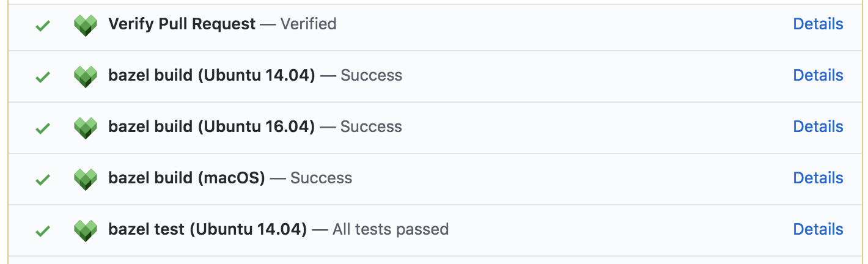Open Details for Verify Pull Request
Viewport: 868px width, 264px height.
(818, 24)
